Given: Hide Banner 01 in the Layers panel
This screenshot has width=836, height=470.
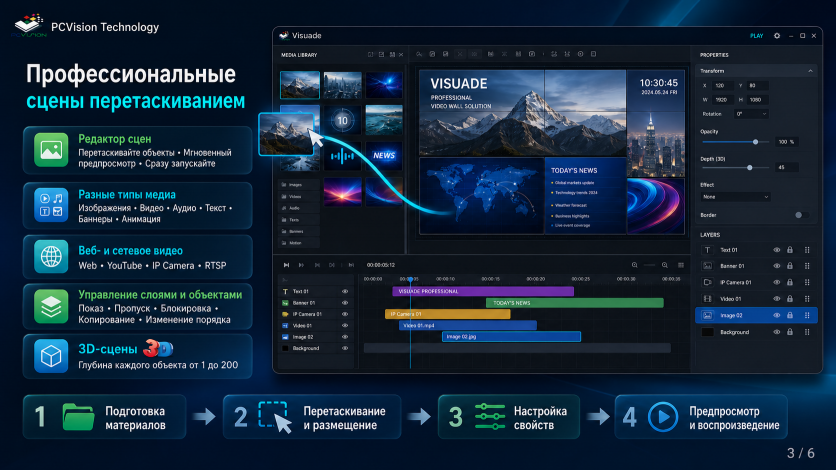Looking at the screenshot, I should [777, 266].
